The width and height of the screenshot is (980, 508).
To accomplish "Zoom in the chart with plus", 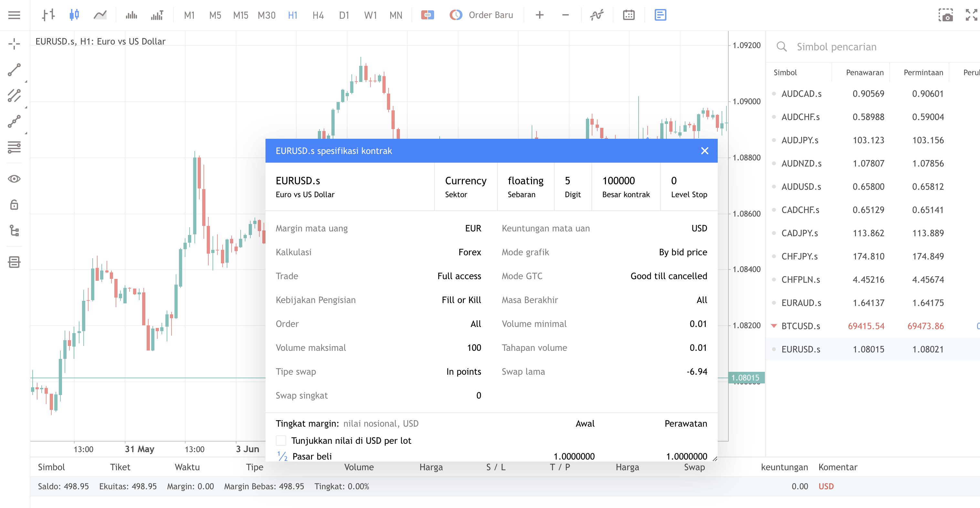I will (539, 15).
